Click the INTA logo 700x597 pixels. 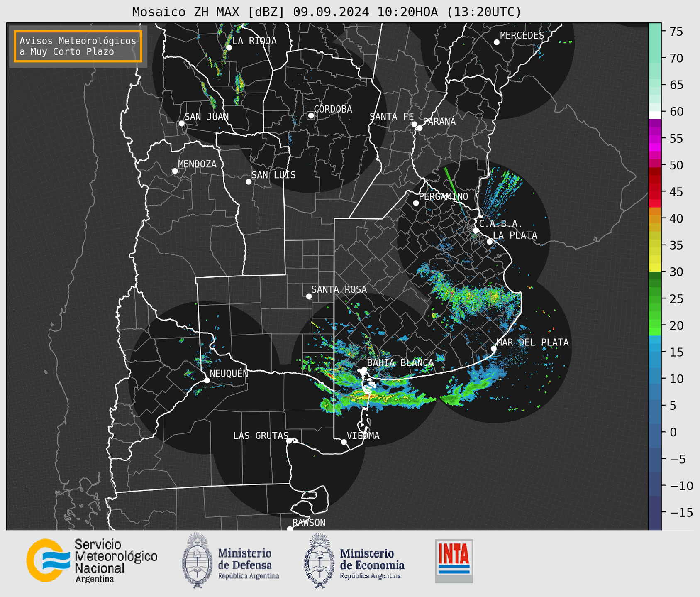click(x=454, y=561)
